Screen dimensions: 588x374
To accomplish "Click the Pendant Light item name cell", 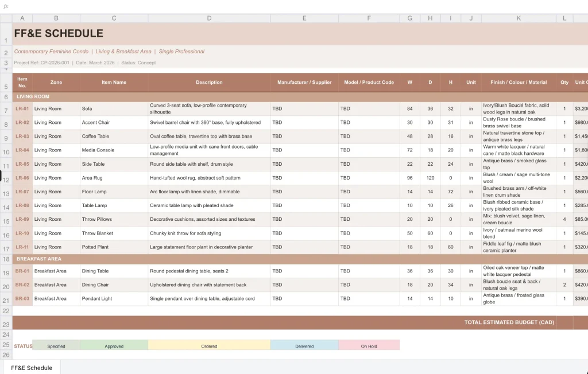I will point(114,299).
